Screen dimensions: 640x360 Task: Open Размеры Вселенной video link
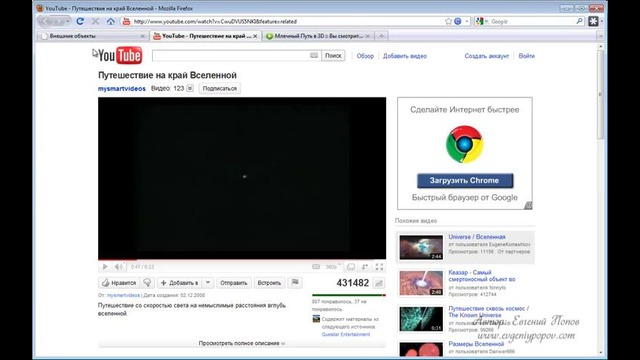[x=476, y=344]
